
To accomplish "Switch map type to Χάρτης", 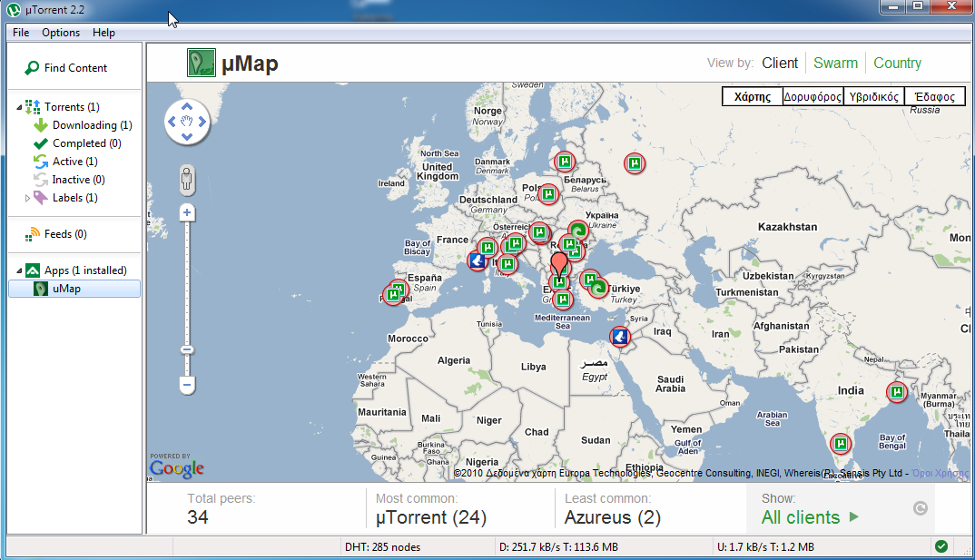I will [753, 96].
